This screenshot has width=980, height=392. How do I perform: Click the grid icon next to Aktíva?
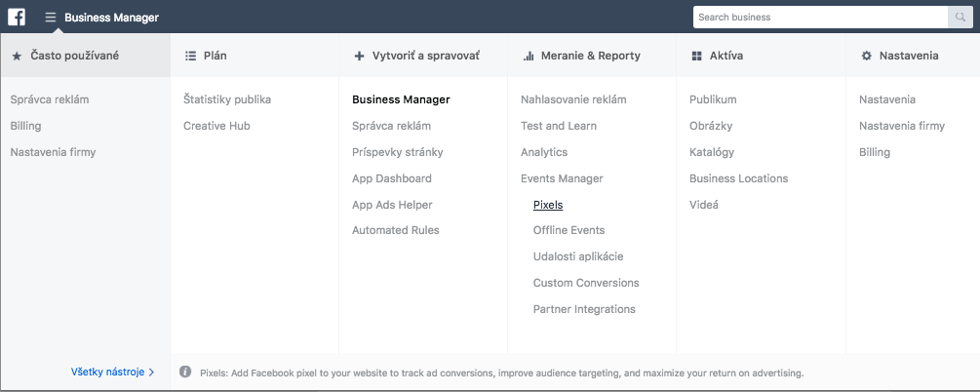click(697, 56)
